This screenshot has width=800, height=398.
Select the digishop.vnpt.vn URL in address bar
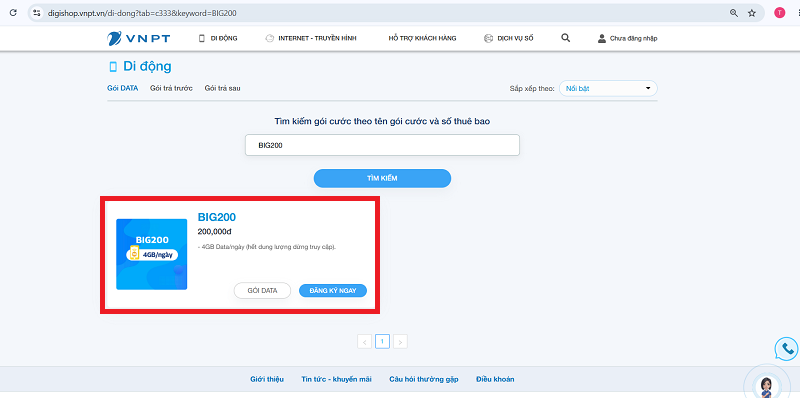[141, 13]
